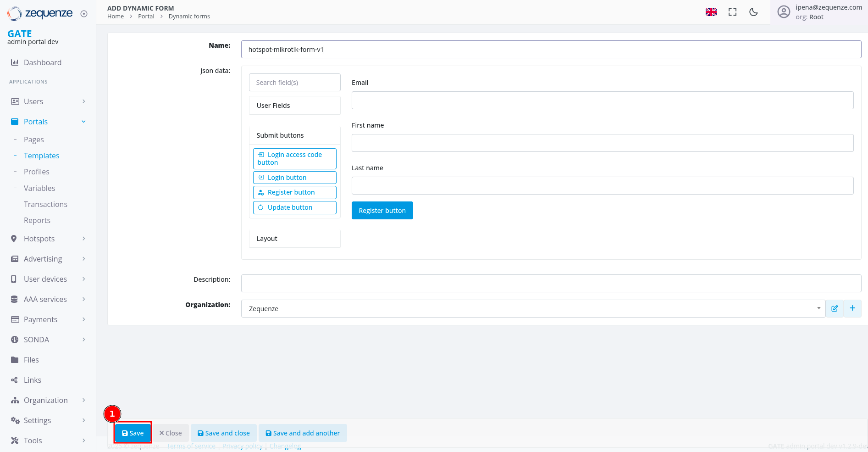
Task: Click the blue Save button
Action: pyautogui.click(x=133, y=433)
